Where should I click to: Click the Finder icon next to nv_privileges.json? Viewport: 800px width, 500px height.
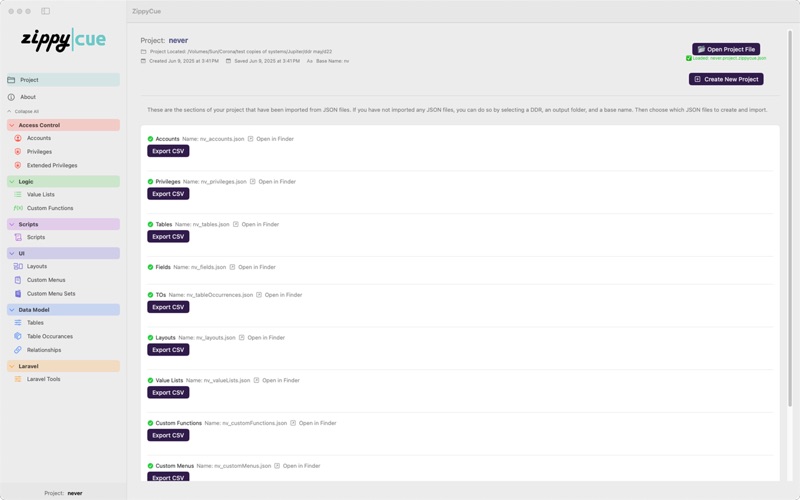[253, 182]
